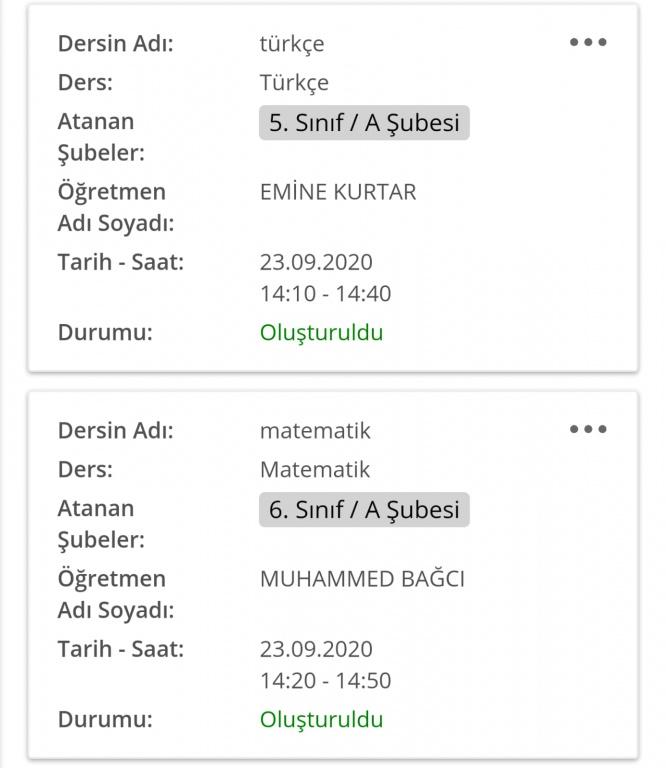The width and height of the screenshot is (666, 768).
Task: Click Atanan Şubeler label on türkçe card
Action: click(100, 137)
